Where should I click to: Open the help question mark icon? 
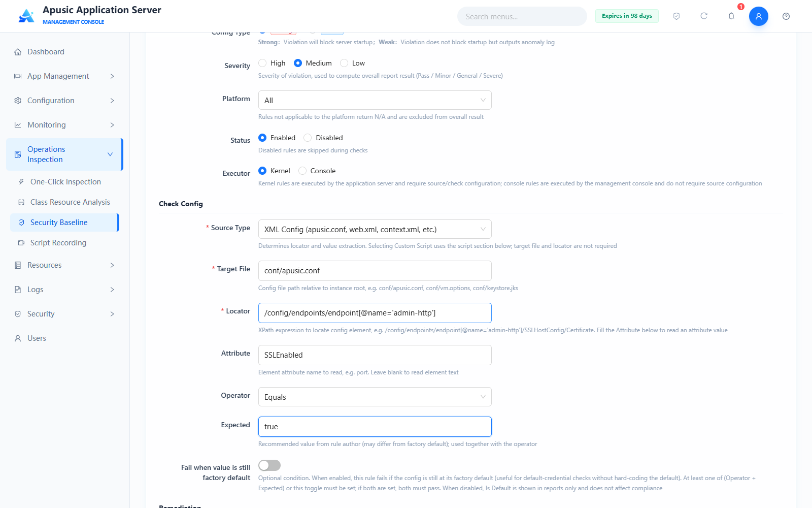click(x=786, y=16)
